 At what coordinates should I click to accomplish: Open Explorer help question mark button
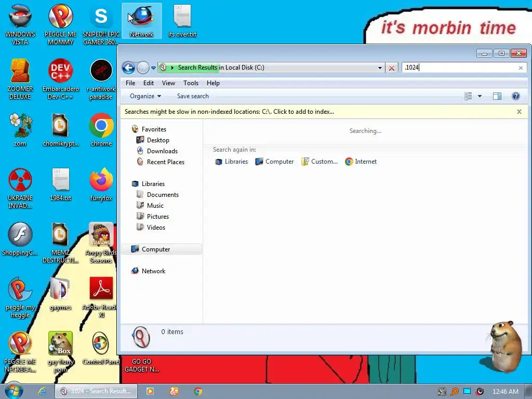[x=515, y=96]
